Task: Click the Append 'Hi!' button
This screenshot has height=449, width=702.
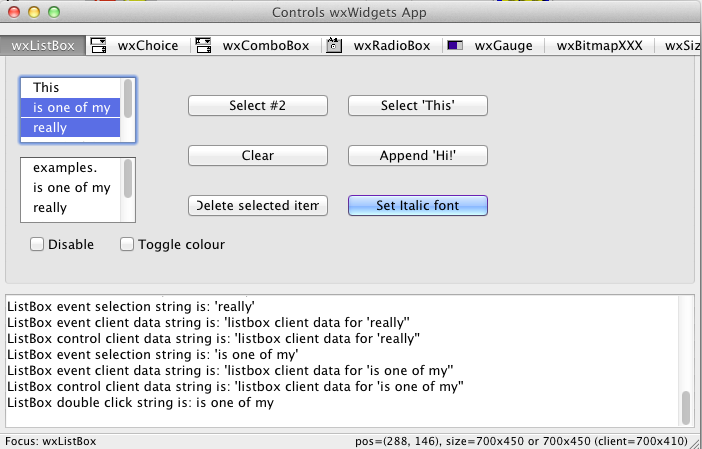Action: 418,156
